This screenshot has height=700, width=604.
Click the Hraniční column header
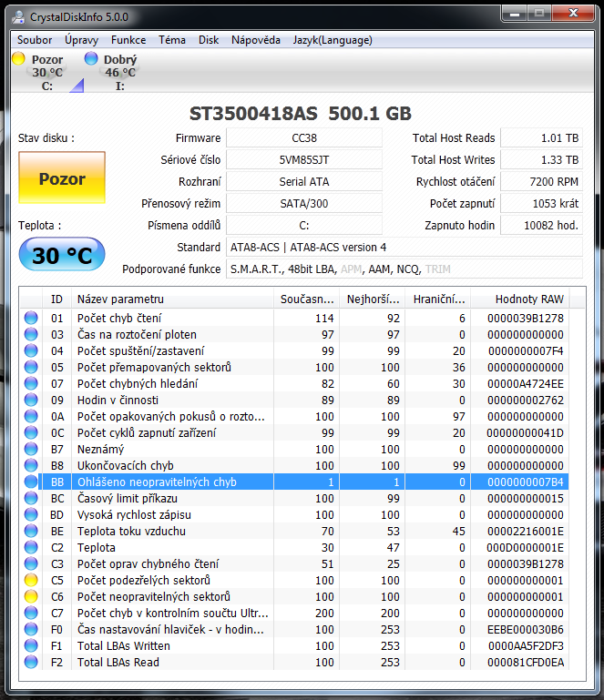tap(438, 299)
